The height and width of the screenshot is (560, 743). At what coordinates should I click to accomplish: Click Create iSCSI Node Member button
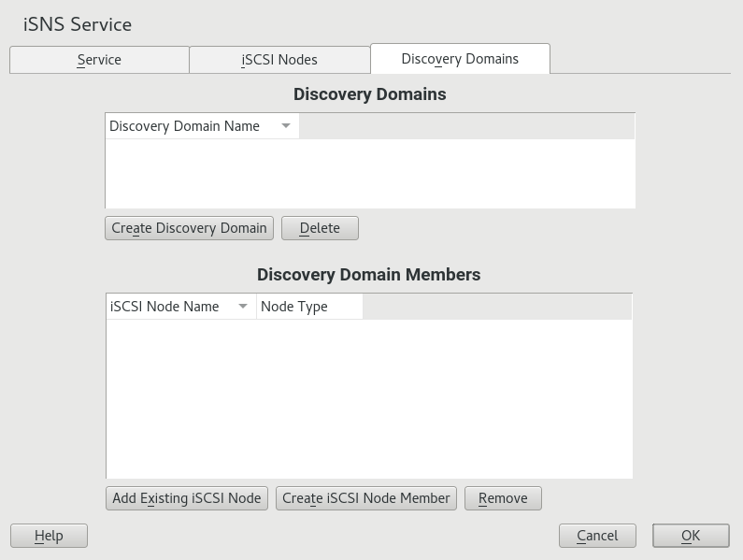click(x=366, y=498)
